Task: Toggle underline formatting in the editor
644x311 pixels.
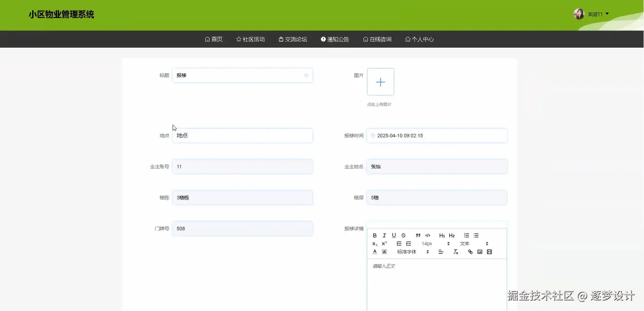Action: [x=394, y=236]
